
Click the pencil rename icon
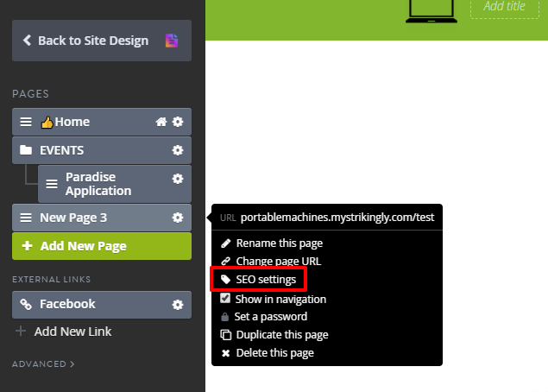(x=226, y=243)
